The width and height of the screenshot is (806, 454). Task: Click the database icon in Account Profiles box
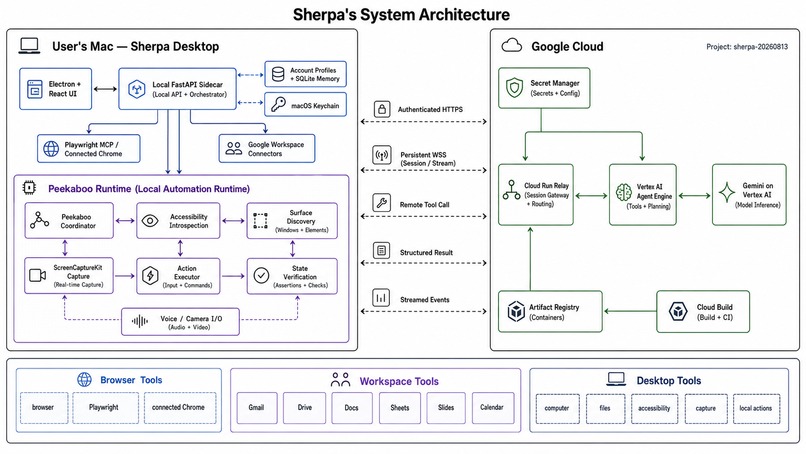278,74
